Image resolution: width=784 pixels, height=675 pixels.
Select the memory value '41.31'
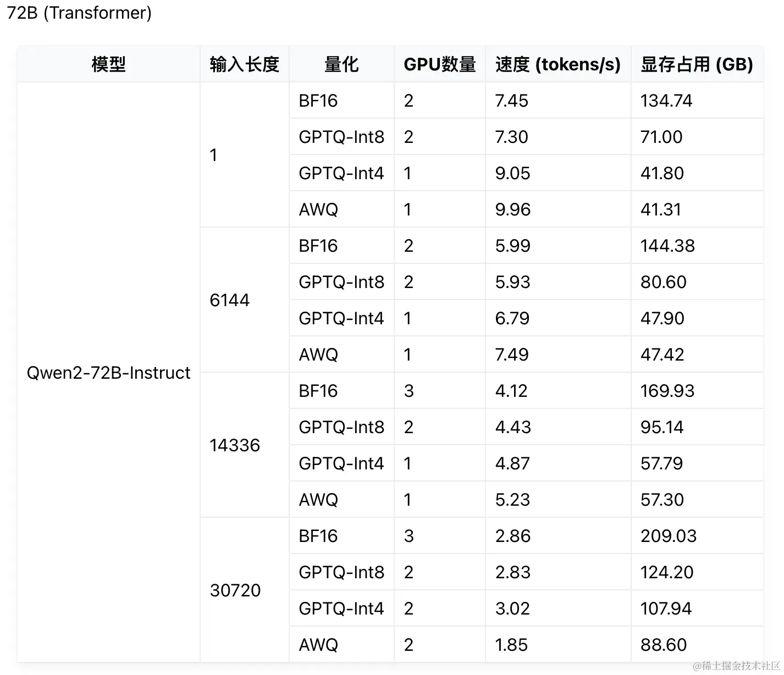(661, 209)
